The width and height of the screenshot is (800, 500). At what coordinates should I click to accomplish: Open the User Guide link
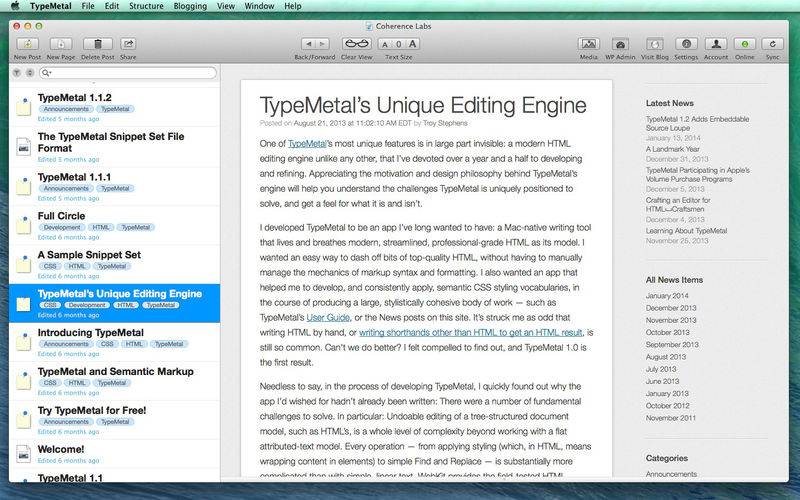328,317
